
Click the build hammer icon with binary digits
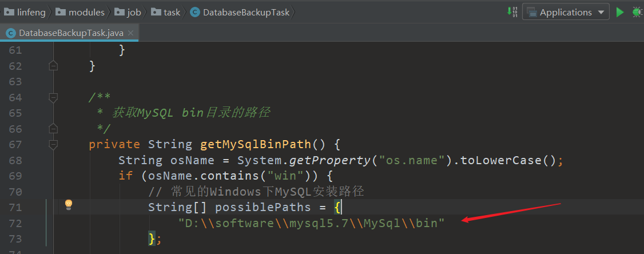point(512,12)
